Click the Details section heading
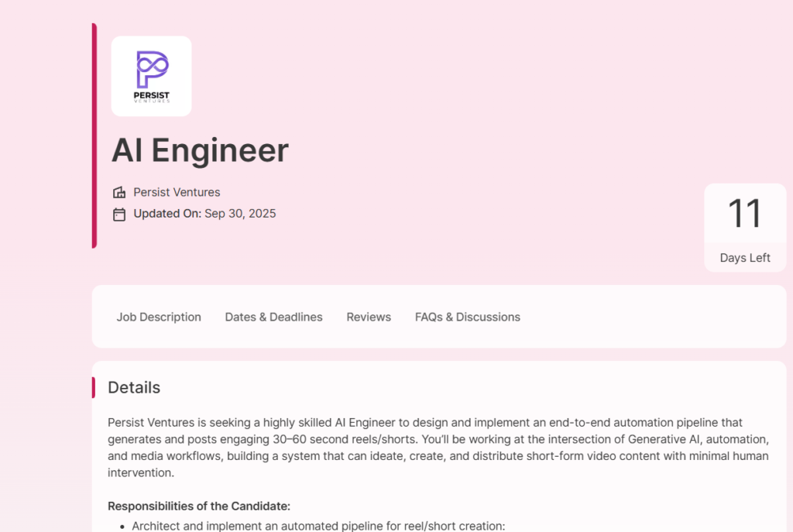Image resolution: width=793 pixels, height=532 pixels. [134, 387]
